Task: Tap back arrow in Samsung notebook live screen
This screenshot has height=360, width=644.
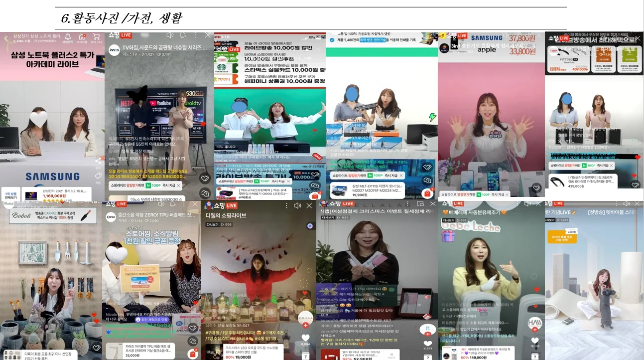Action: (x=5, y=37)
